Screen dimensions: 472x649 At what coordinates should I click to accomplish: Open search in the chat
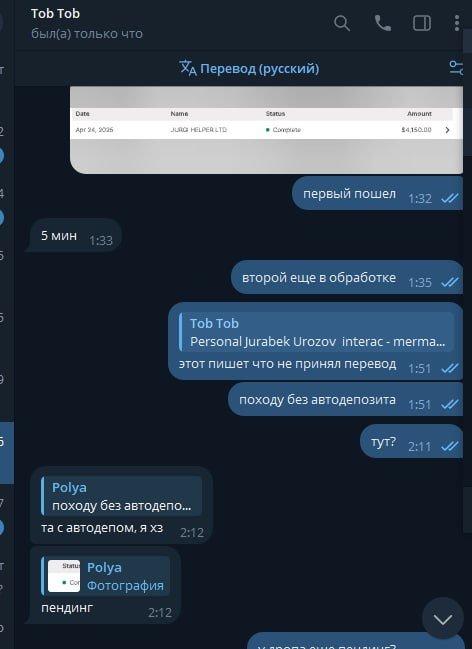[x=342, y=23]
